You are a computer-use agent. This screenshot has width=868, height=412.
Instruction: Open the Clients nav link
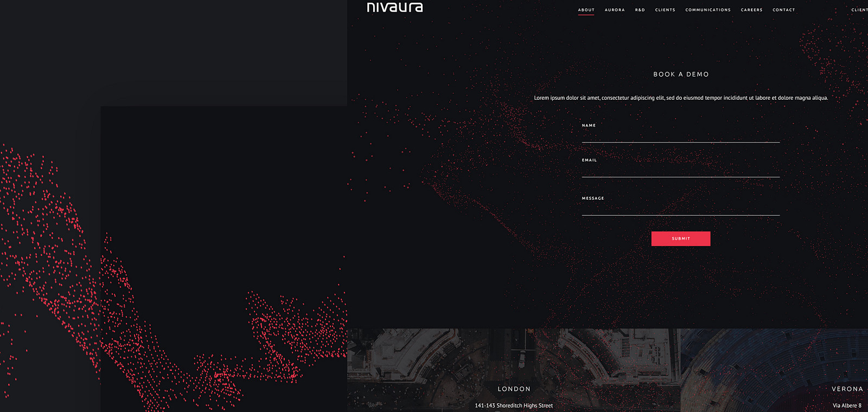pos(665,10)
